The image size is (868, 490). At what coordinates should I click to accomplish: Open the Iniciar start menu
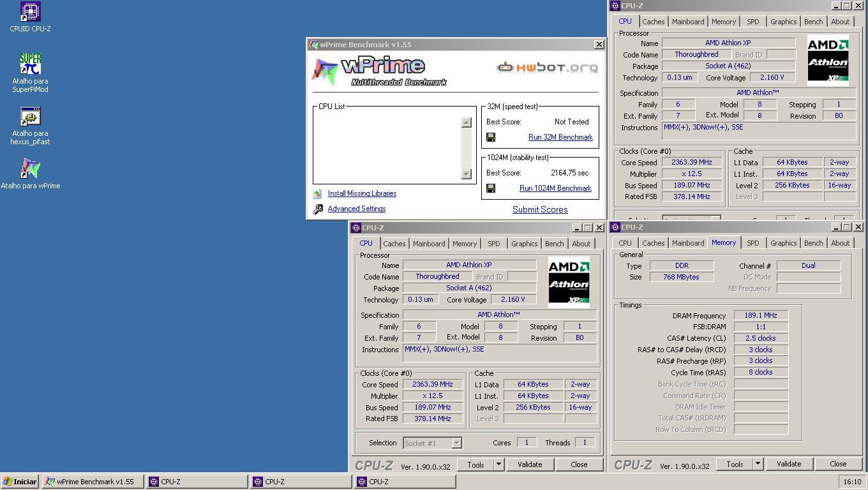[x=20, y=482]
